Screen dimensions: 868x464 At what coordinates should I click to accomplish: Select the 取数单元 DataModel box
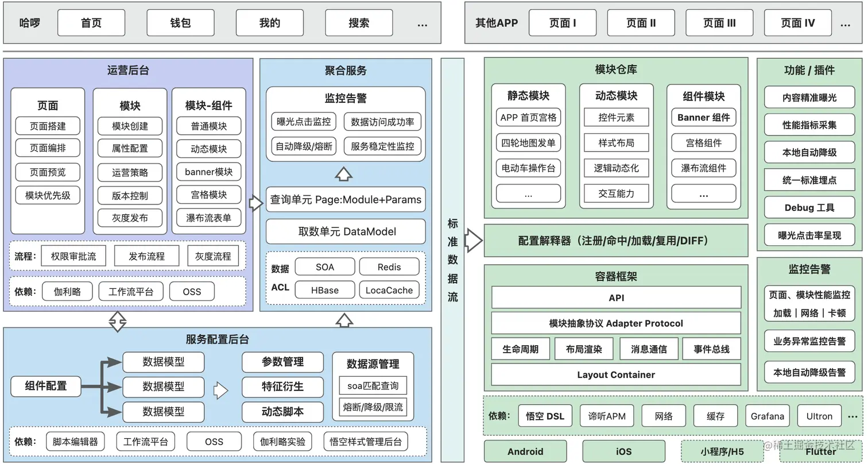[346, 231]
